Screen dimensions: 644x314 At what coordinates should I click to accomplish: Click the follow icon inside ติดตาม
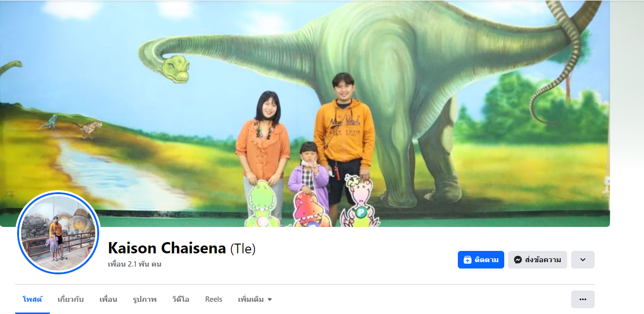point(467,260)
